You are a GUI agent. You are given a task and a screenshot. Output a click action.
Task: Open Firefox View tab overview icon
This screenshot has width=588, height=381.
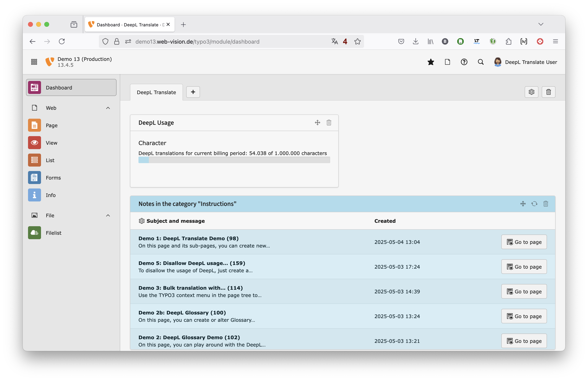click(74, 24)
